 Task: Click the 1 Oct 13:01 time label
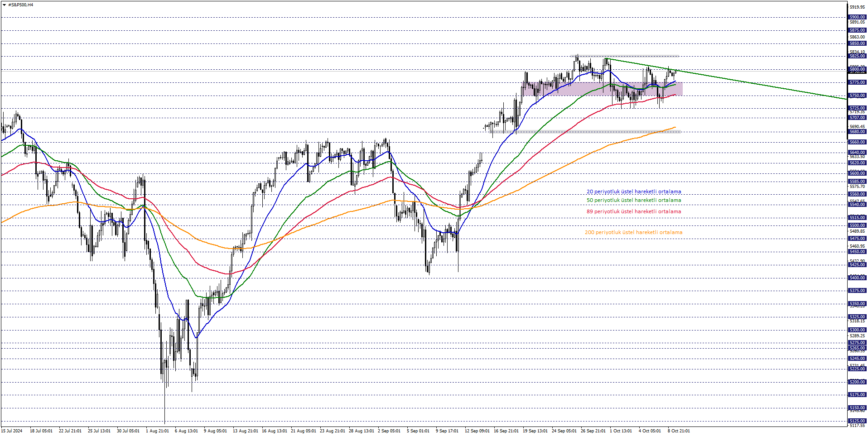621,431
